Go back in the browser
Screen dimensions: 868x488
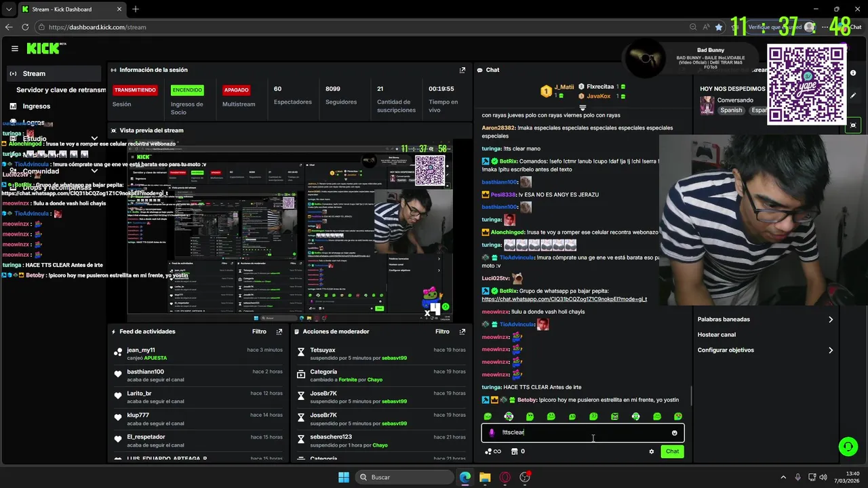(9, 27)
